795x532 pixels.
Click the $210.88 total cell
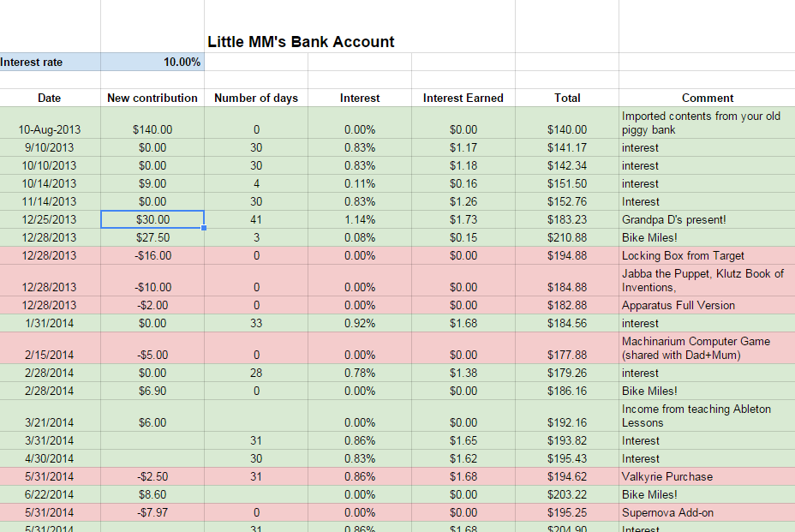click(x=567, y=237)
